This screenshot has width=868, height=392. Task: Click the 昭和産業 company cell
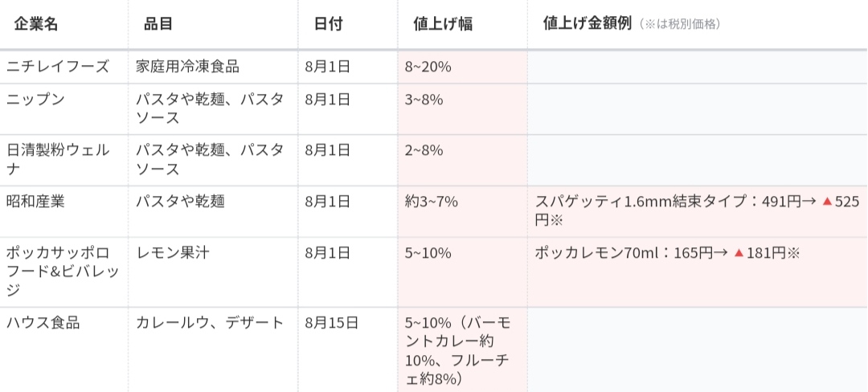[x=35, y=201]
